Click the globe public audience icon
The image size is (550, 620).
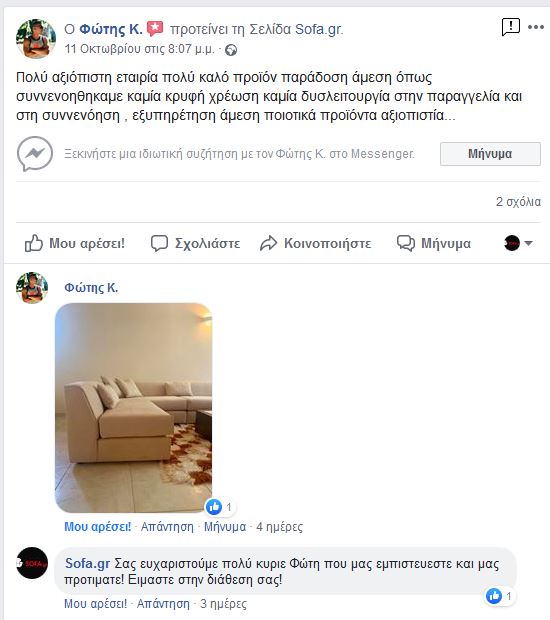[231, 50]
